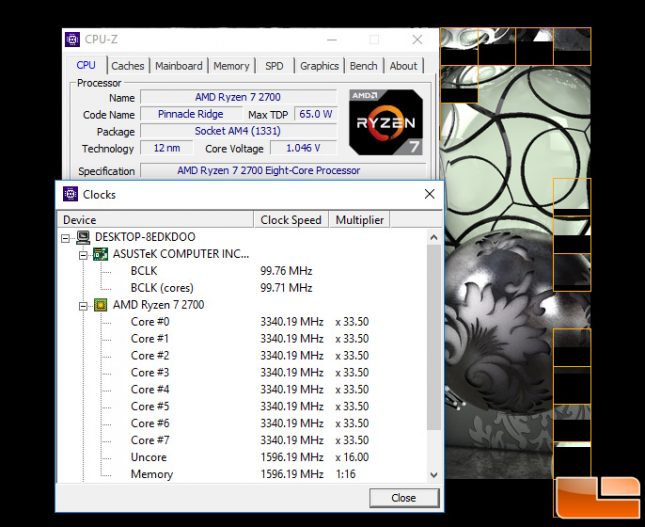
Task: Click the Package field Socket AM4 (1331)
Action: pos(238,131)
